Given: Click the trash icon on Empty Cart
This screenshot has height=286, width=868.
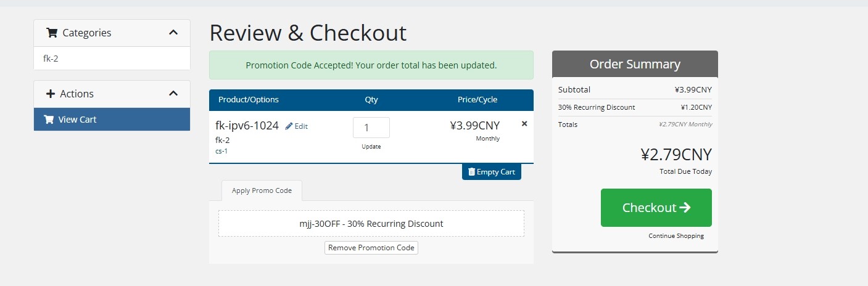Looking at the screenshot, I should coord(471,172).
